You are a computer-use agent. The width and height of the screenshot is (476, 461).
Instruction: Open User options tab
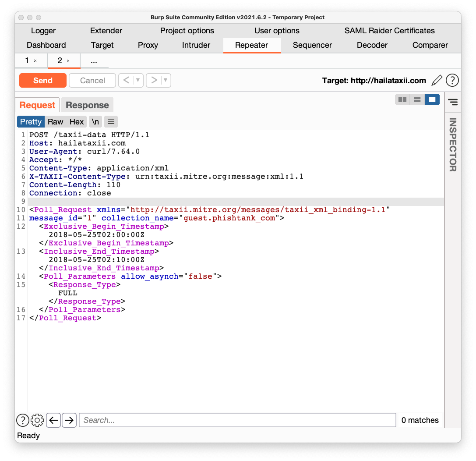point(277,31)
